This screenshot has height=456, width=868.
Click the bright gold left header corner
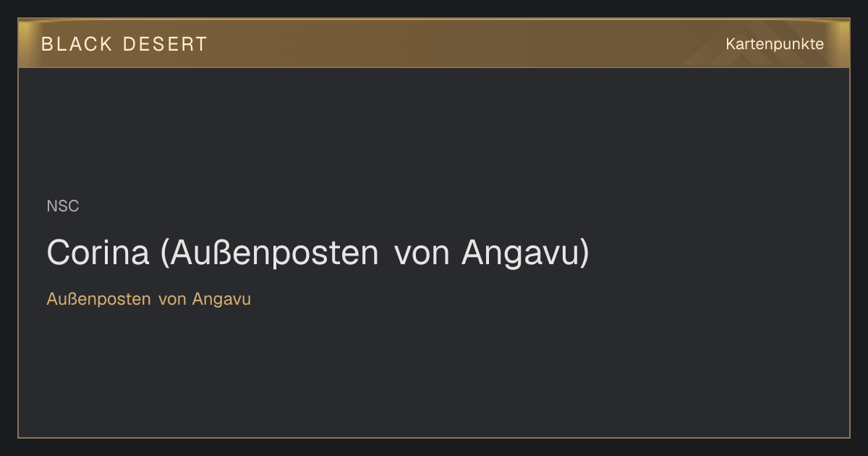point(27,33)
